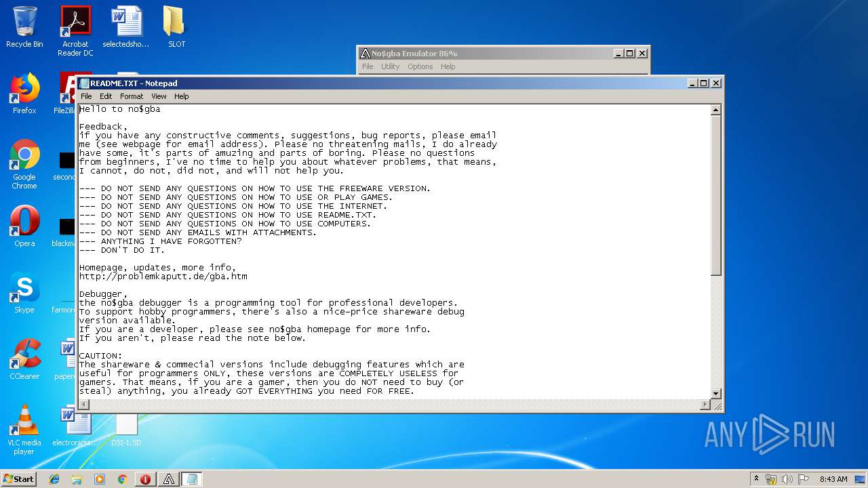
Task: Click the 'Homepage, updates, more info,' line
Action: 158,268
